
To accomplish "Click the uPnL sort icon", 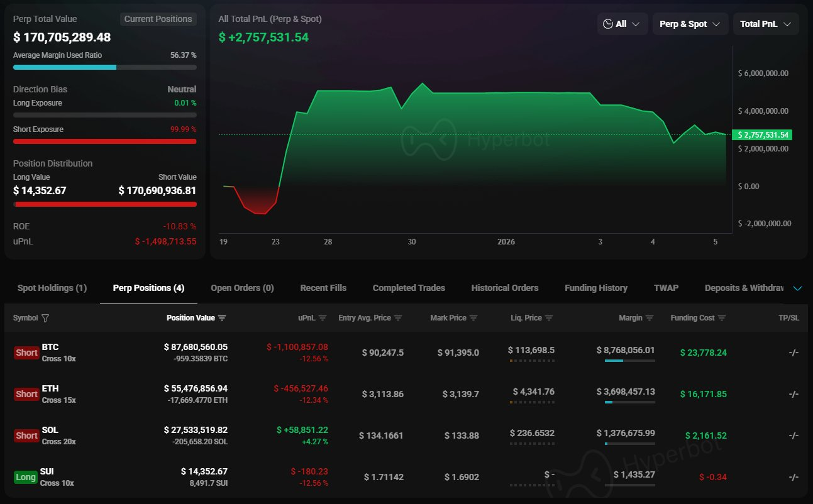I will (x=323, y=318).
